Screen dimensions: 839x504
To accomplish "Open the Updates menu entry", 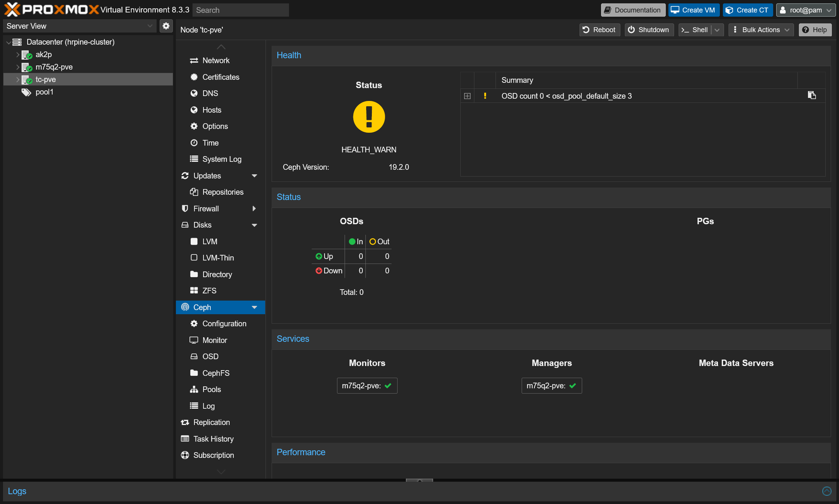I will point(221,176).
